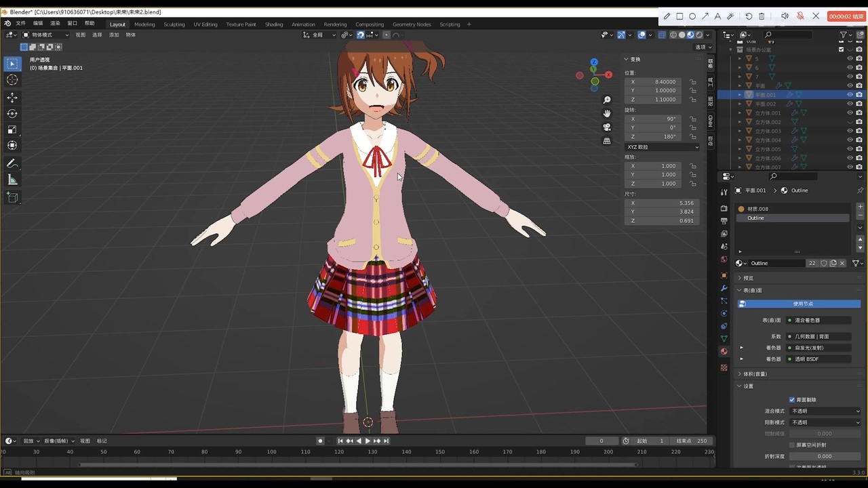Open the Render properties tab
The width and height of the screenshot is (868, 488).
(x=724, y=208)
